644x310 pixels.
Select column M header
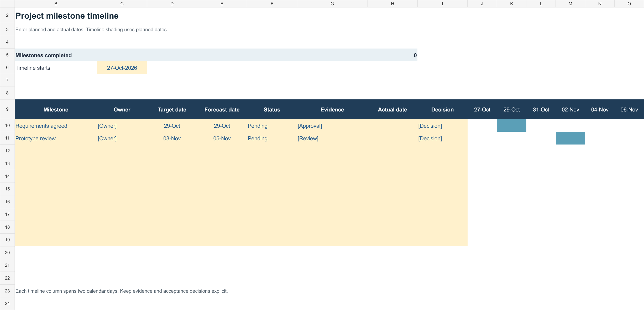tap(570, 4)
